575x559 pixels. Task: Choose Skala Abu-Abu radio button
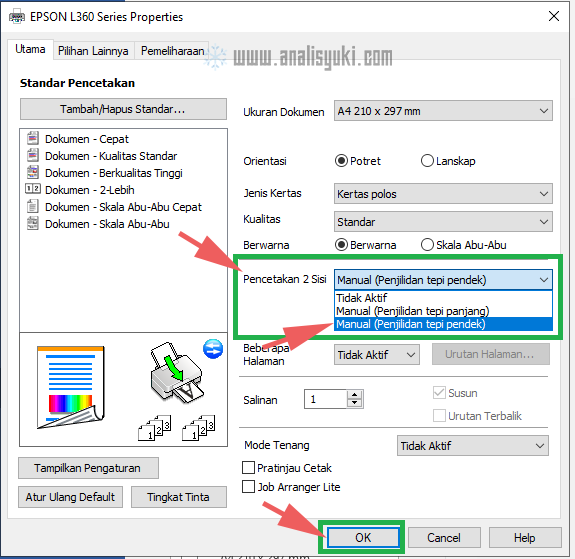[x=427, y=245]
